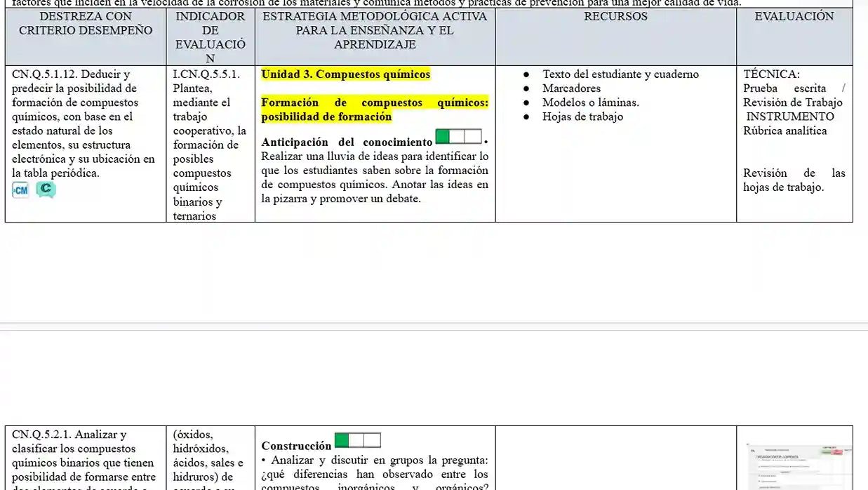Click the 'RECURSOS' column header

(615, 16)
